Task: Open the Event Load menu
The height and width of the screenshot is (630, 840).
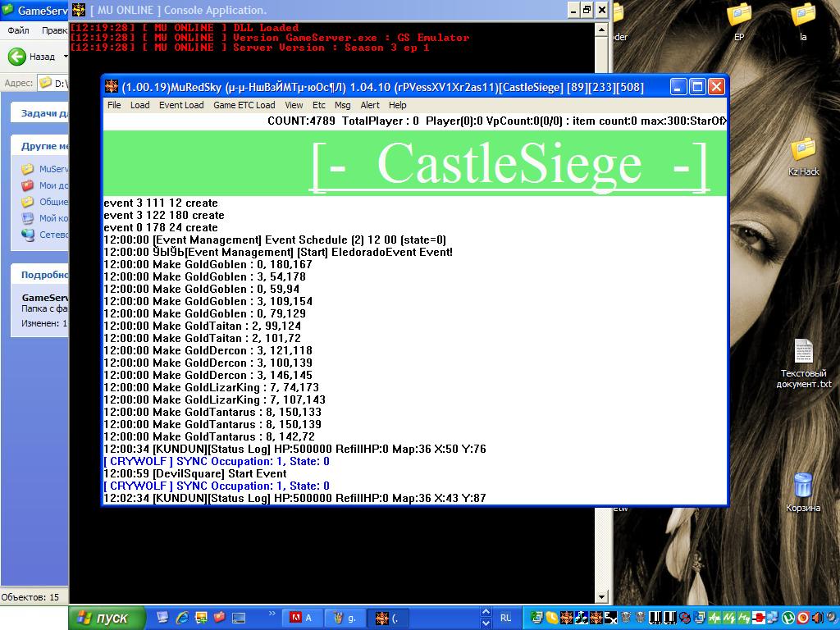Action: [181, 105]
